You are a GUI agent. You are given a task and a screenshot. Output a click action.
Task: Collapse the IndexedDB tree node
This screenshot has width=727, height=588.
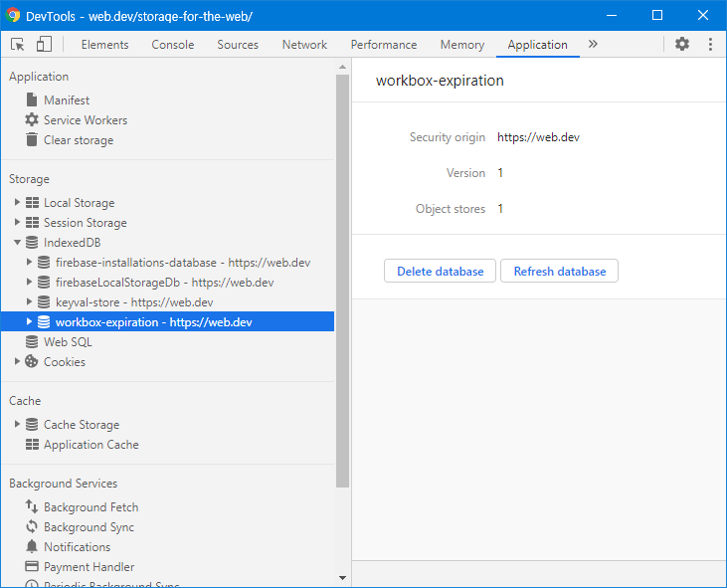coord(17,242)
